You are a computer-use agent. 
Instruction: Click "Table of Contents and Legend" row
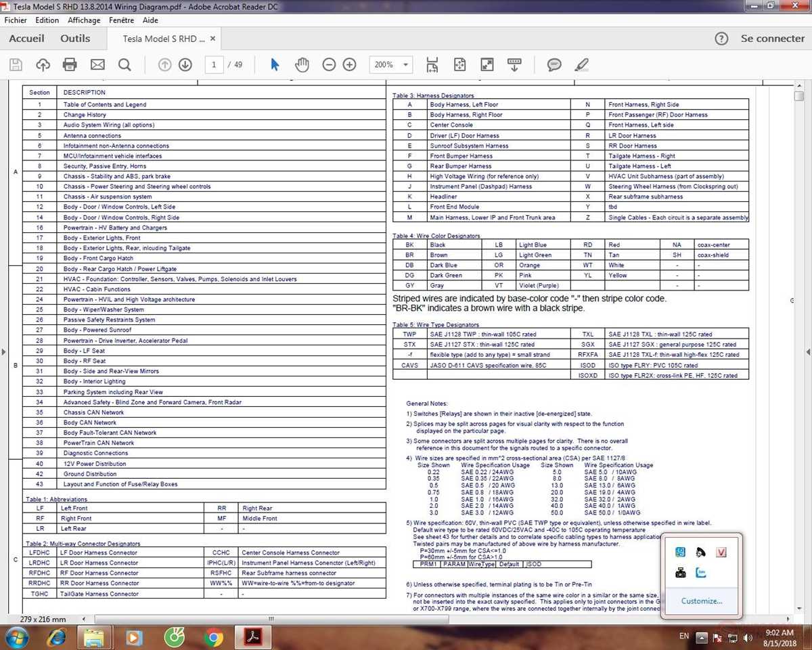[x=204, y=104]
